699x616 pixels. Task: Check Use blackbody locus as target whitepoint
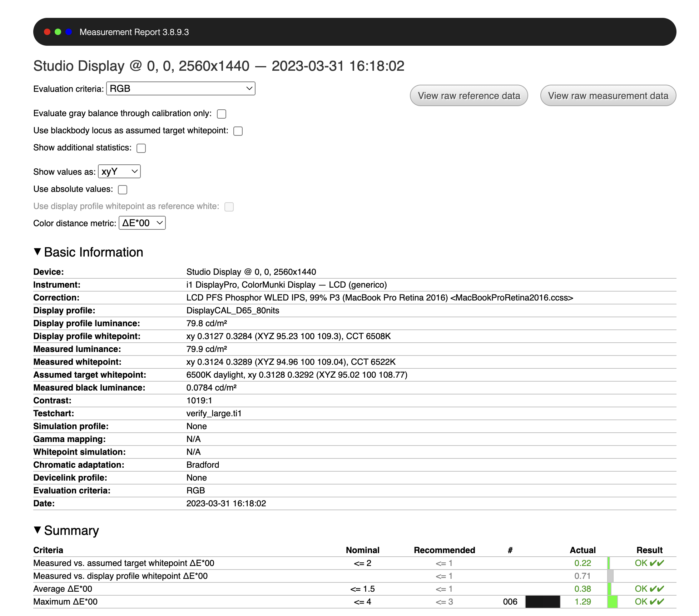[x=238, y=131]
